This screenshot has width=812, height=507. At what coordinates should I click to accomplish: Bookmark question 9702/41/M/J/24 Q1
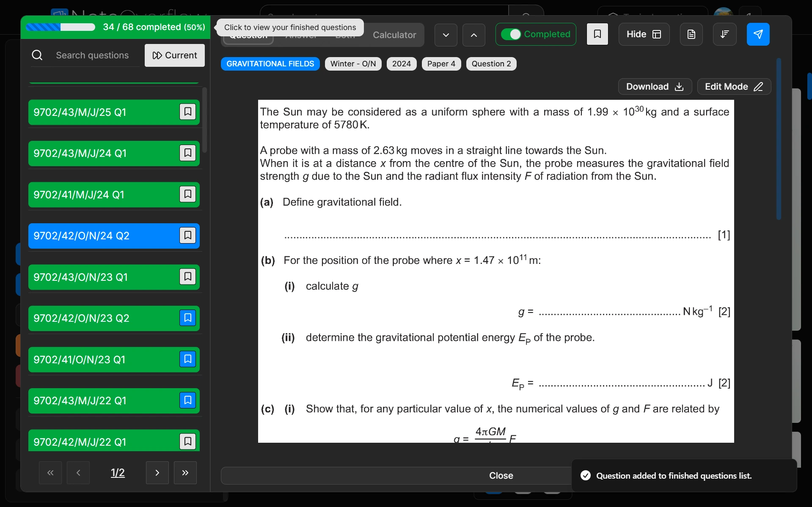tap(187, 195)
